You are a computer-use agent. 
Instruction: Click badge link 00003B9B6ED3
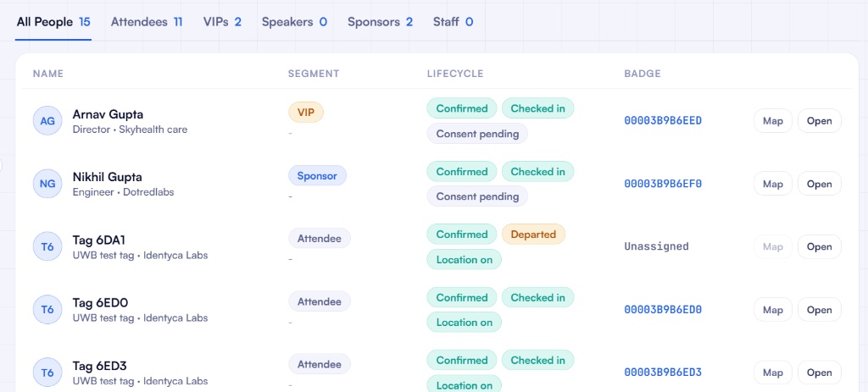[x=663, y=373]
